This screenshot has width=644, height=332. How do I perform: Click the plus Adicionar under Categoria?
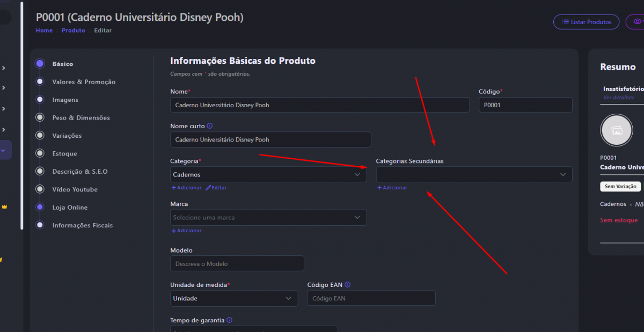tap(186, 188)
